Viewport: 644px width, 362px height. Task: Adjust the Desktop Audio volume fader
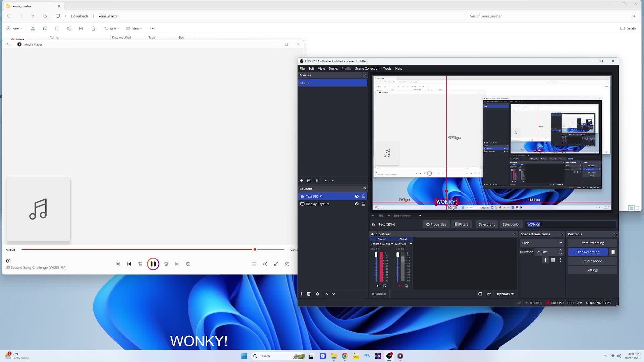pyautogui.click(x=376, y=255)
